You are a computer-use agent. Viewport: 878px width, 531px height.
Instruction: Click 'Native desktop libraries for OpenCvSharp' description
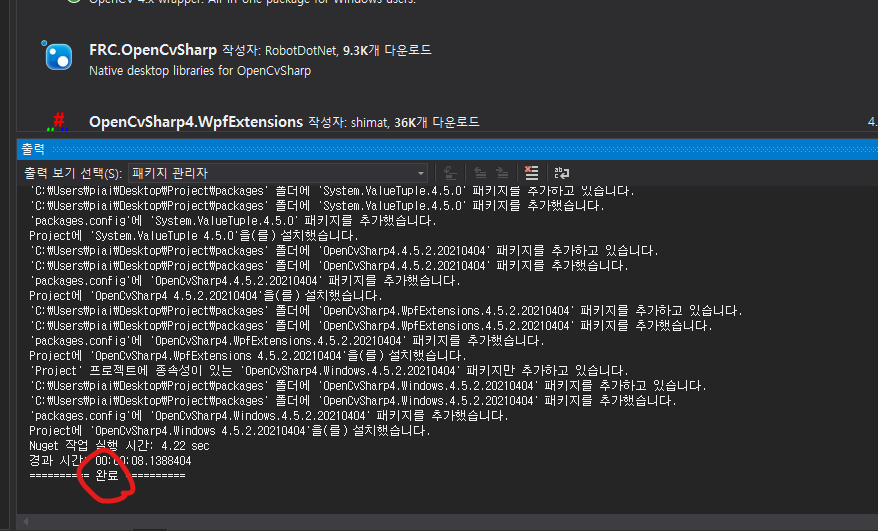pos(200,71)
